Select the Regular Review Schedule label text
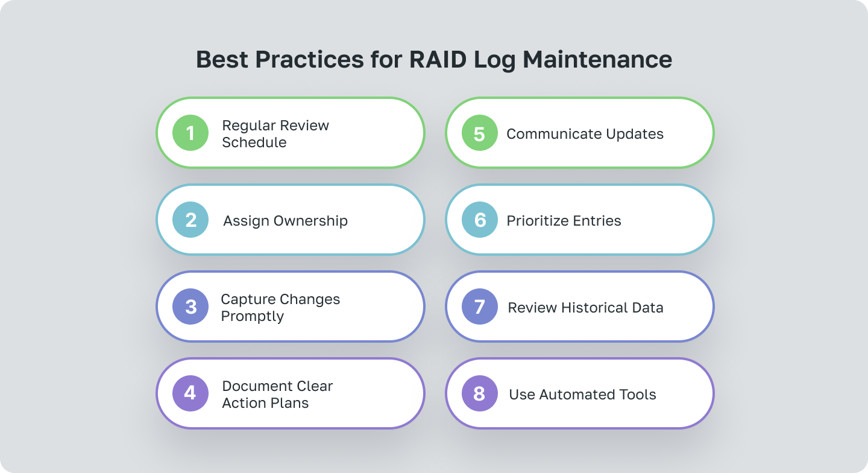 (x=275, y=134)
